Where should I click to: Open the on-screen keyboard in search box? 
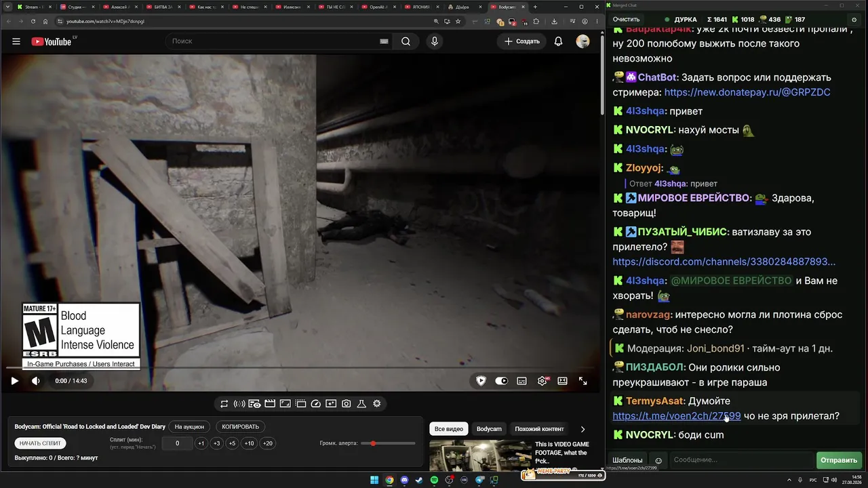coord(384,41)
